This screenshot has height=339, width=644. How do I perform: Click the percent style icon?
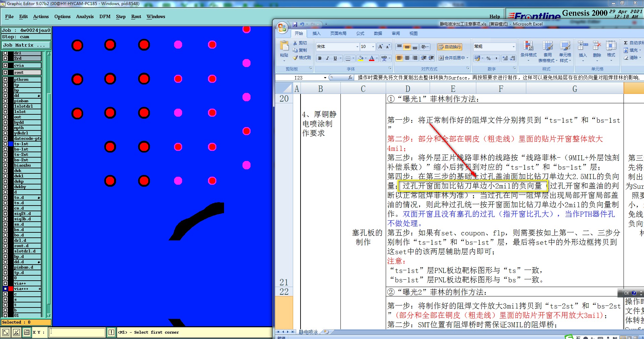pyautogui.click(x=488, y=58)
